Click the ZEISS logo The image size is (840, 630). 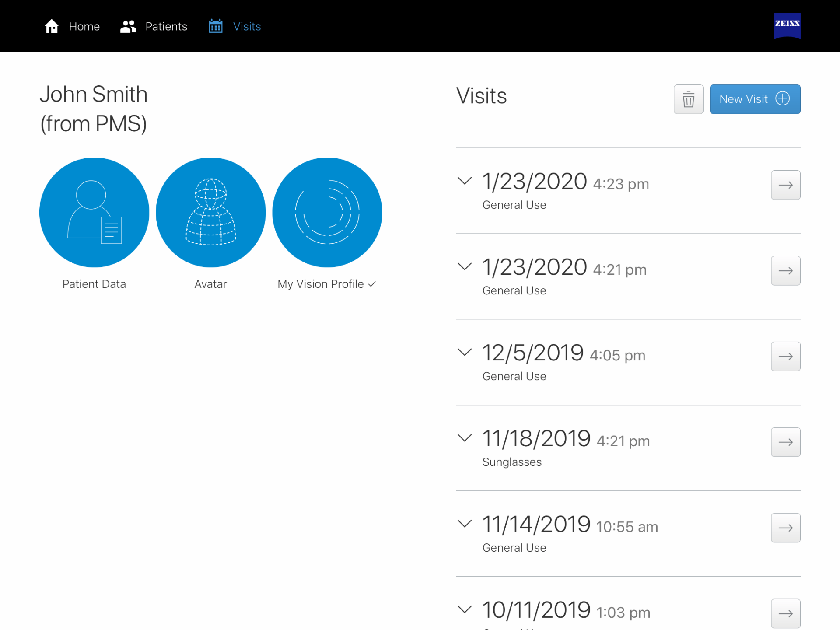787,26
